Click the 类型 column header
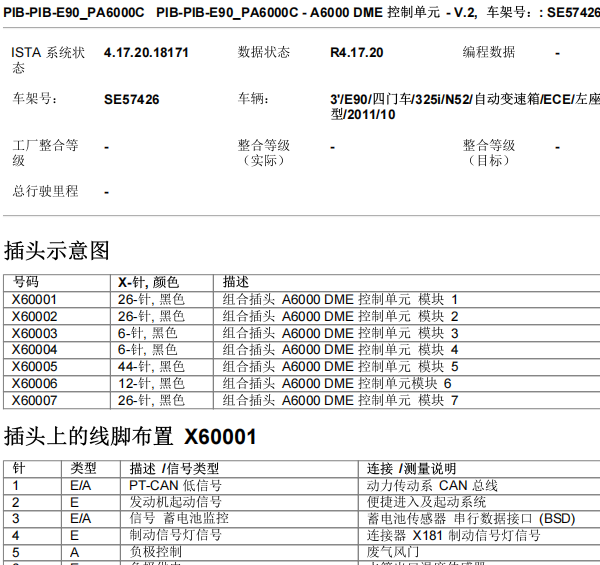 click(x=83, y=468)
